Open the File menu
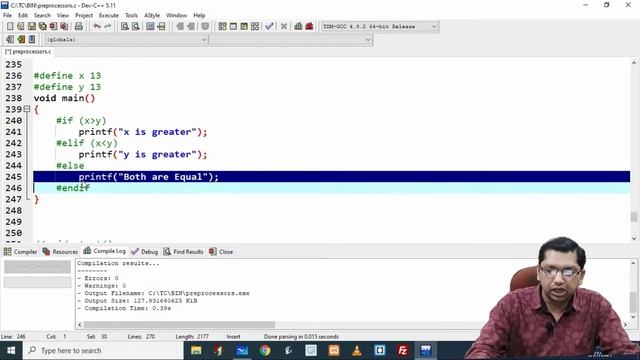 (7, 15)
